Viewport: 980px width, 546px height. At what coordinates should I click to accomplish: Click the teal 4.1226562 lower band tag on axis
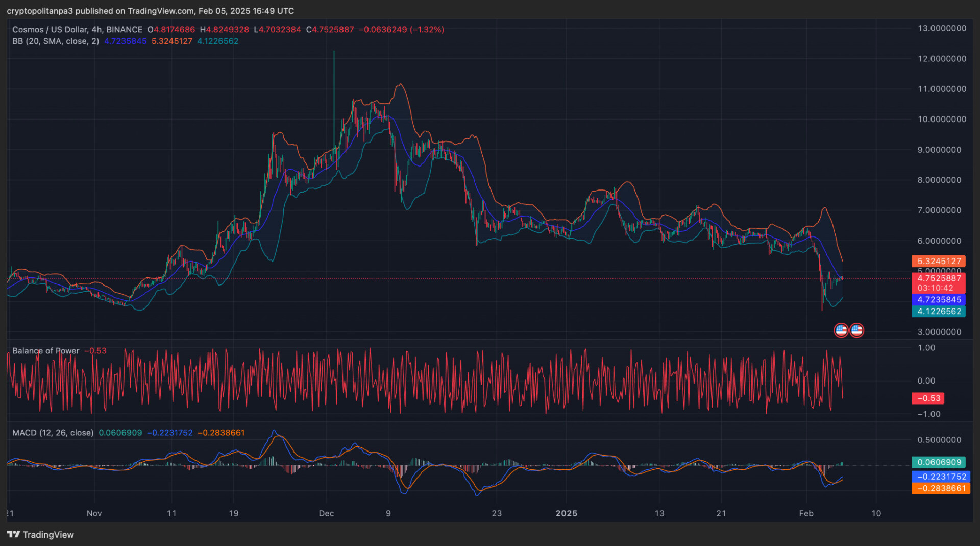click(x=938, y=311)
